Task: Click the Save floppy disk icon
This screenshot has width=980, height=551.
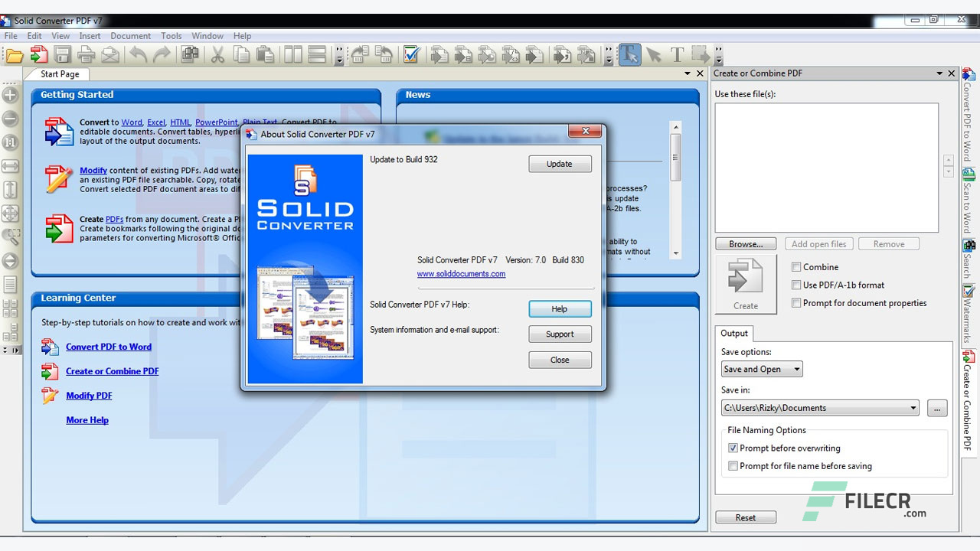Action: (63, 55)
